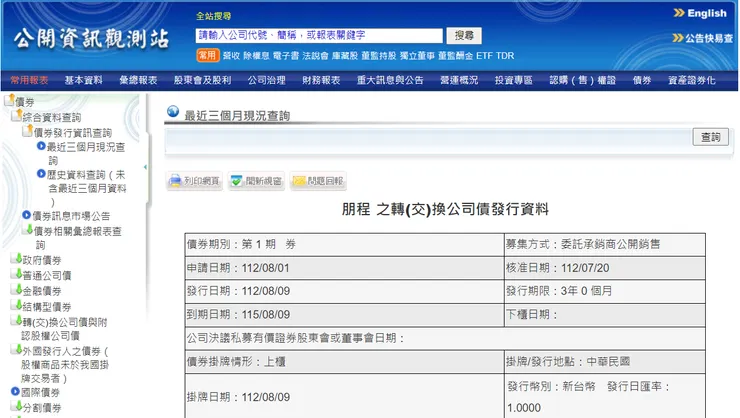Open the 認購(售)權證 menu
Viewport: 740px width, 418px height.
click(x=583, y=80)
